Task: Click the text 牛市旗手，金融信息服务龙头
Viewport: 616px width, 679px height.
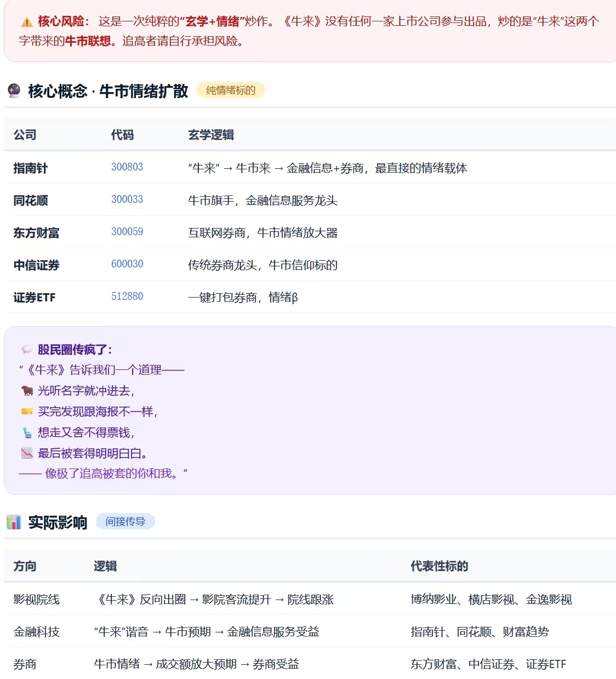Action: tap(263, 201)
